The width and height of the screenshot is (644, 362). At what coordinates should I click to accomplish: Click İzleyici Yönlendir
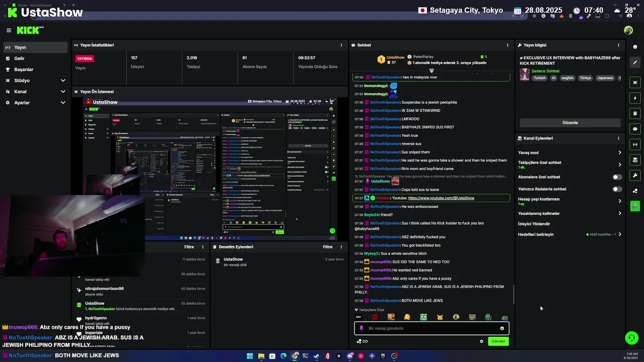[534, 224]
